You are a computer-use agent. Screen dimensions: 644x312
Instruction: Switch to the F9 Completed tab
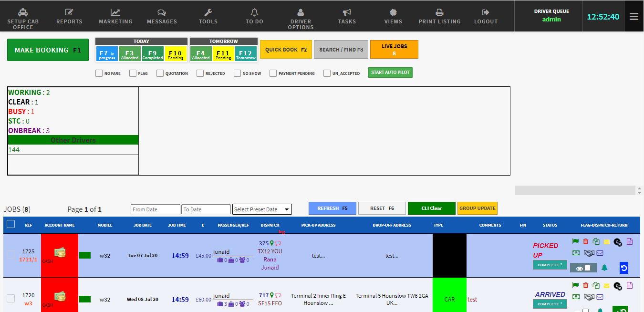pos(153,54)
